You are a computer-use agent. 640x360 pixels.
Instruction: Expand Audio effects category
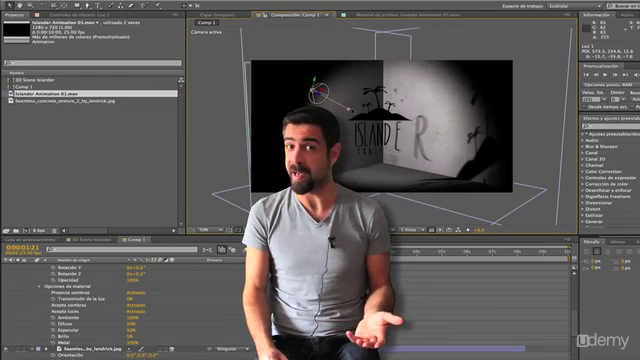583,140
